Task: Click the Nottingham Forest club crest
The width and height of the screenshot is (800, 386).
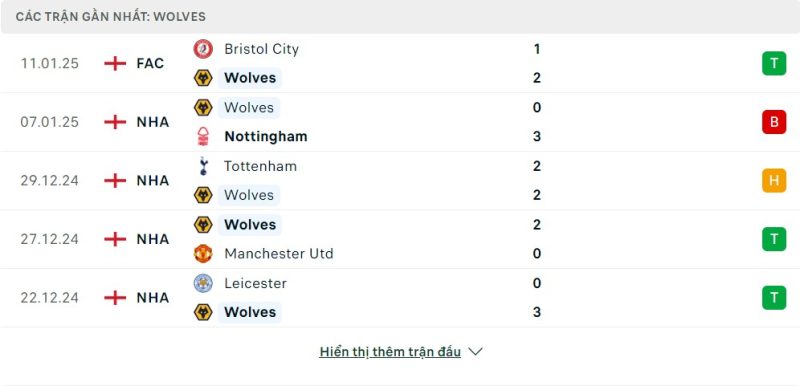Action: 203,137
